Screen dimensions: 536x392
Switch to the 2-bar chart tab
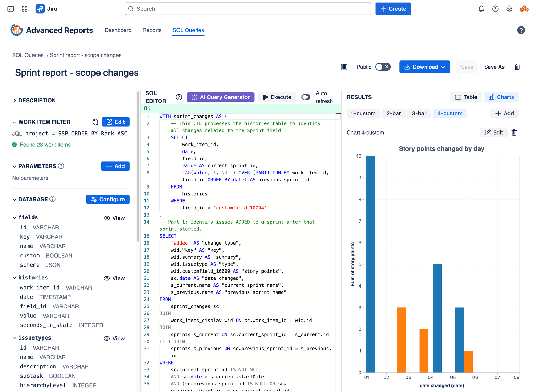[x=394, y=113]
